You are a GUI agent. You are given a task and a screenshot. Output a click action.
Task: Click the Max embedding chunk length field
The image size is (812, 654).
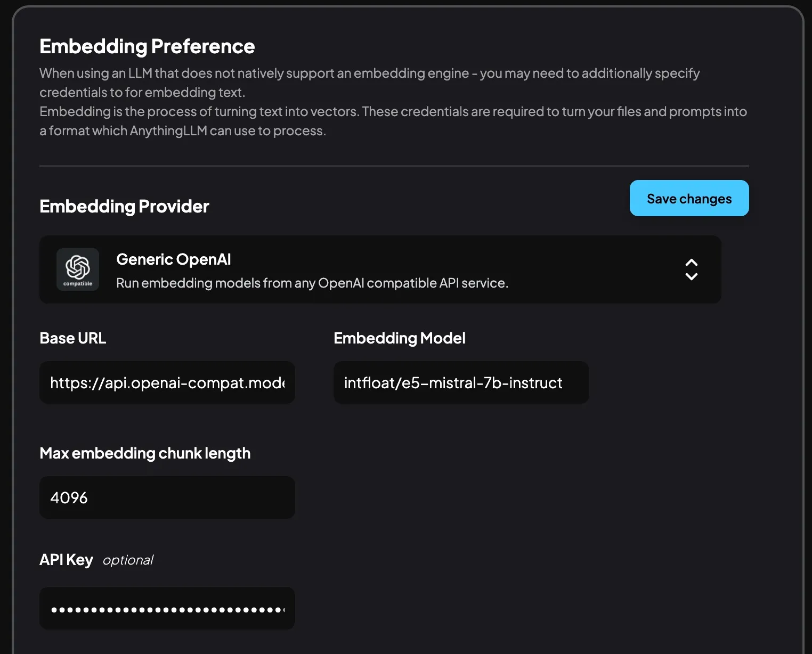point(167,497)
